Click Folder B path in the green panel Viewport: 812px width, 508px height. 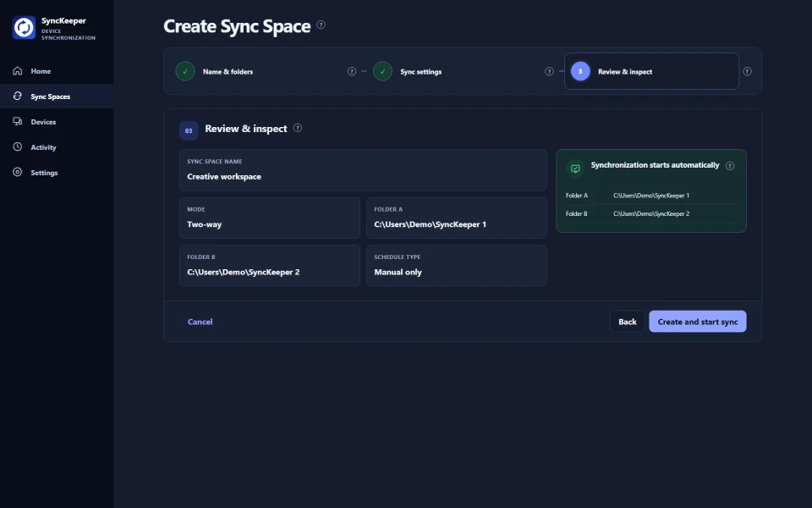pos(651,213)
